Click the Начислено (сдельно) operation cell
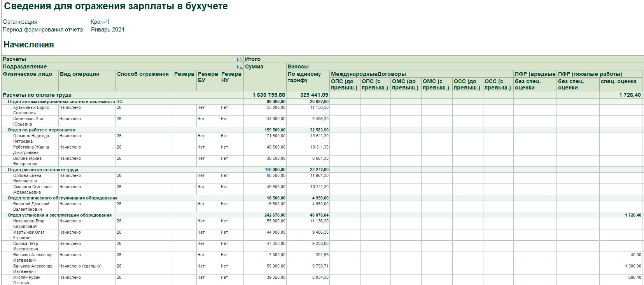This screenshot has width=644, height=285. [80, 266]
